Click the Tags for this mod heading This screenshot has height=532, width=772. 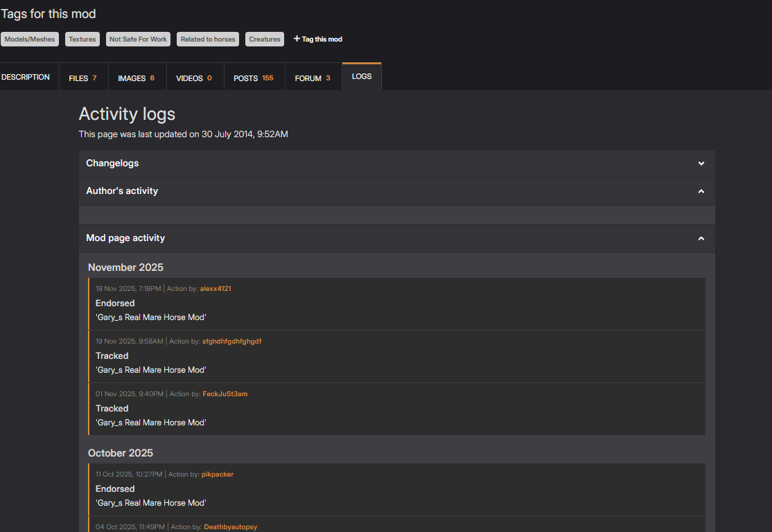49,14
